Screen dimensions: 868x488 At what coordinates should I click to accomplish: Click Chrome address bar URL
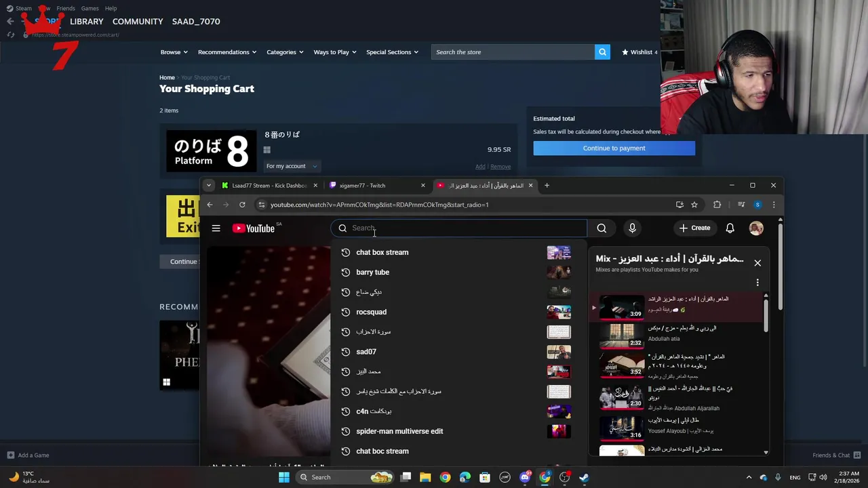(379, 205)
